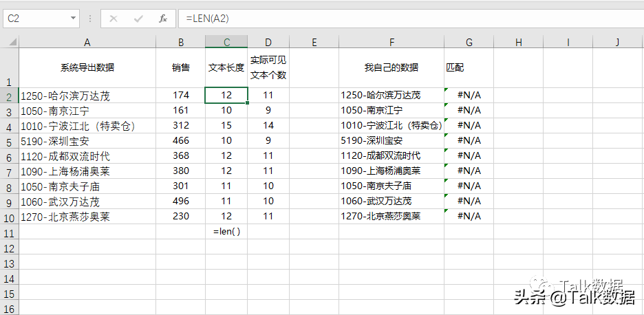
Task: Open the Insert Function fx dialog
Action: click(163, 19)
